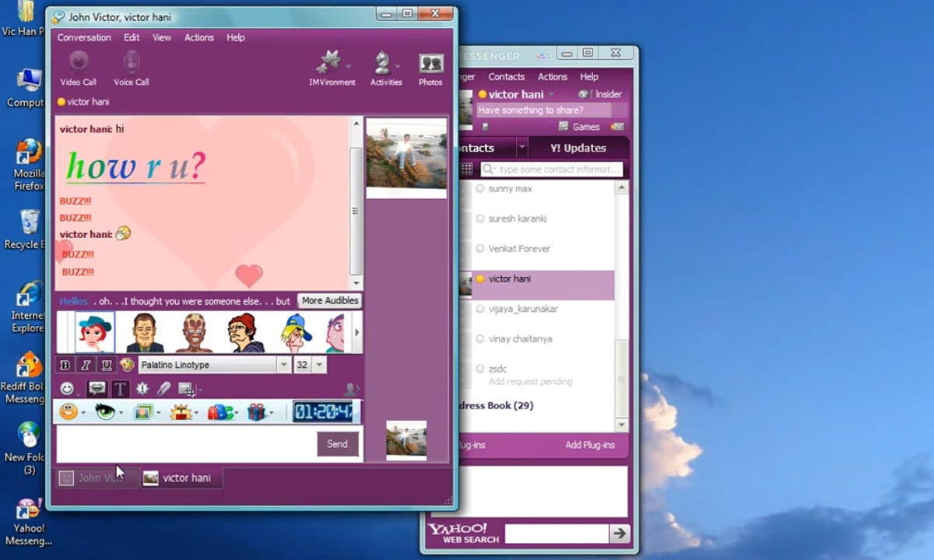Select the red beanie guy audible avatar
The width and height of the screenshot is (934, 560).
pos(245,333)
